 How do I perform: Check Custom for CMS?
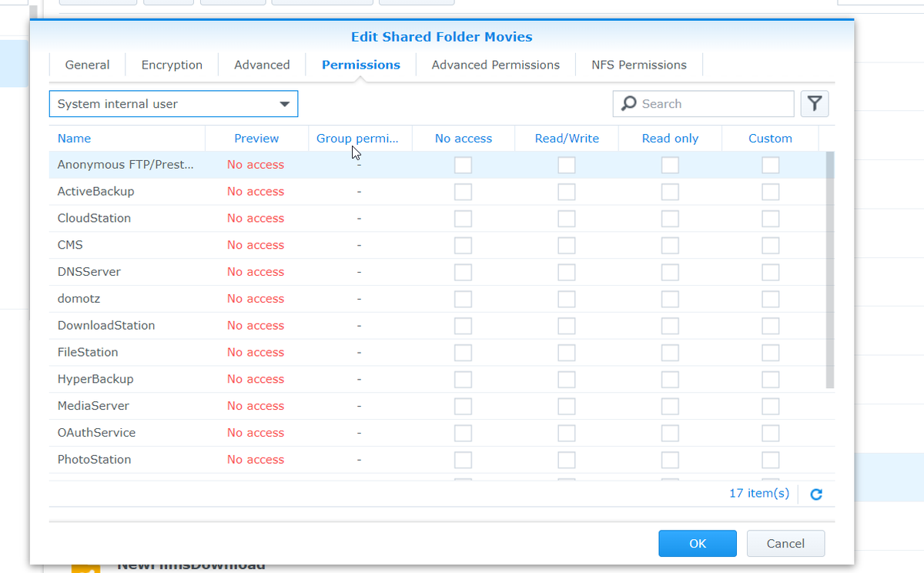tap(770, 246)
